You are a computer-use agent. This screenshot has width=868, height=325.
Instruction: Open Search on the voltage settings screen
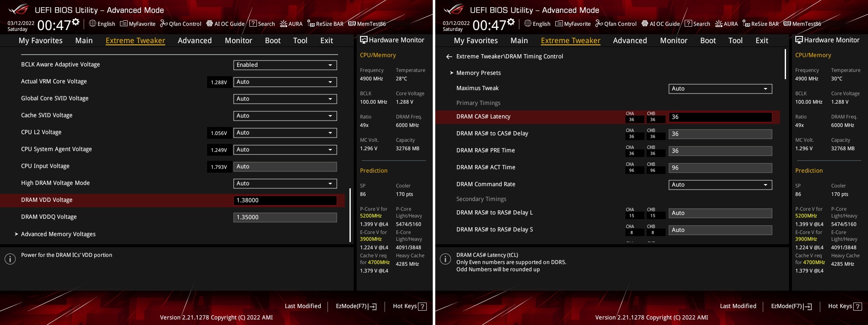262,24
